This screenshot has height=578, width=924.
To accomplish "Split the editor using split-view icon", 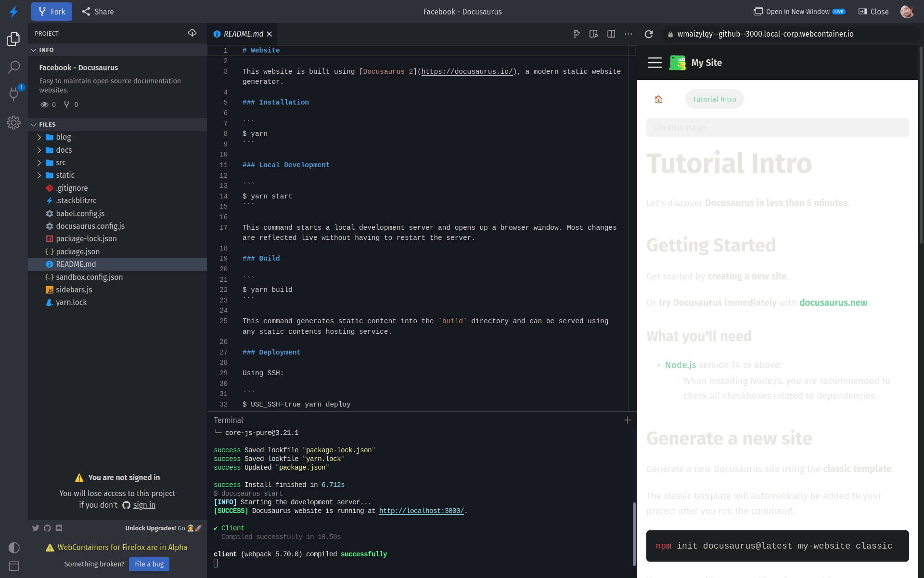I will click(x=611, y=34).
